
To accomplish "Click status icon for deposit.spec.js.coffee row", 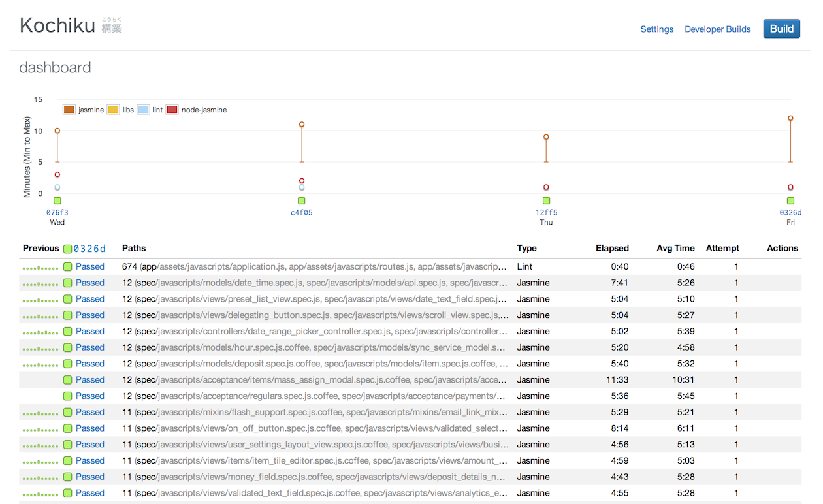I will [x=67, y=364].
